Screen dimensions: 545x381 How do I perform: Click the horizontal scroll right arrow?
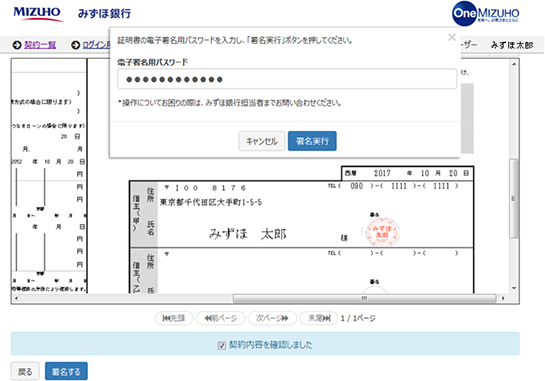click(503, 298)
